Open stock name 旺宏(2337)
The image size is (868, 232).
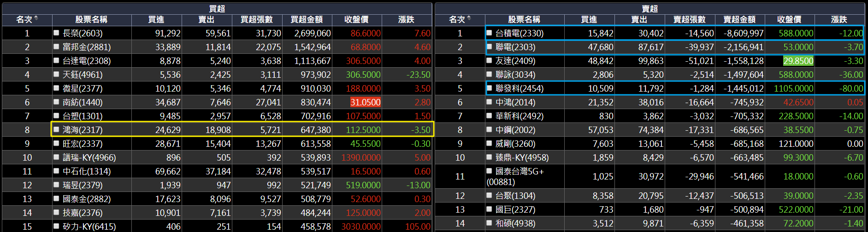click(x=83, y=144)
